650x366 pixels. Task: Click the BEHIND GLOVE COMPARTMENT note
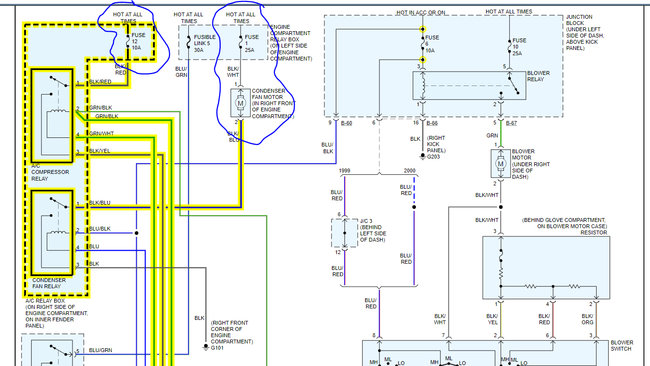(564, 223)
